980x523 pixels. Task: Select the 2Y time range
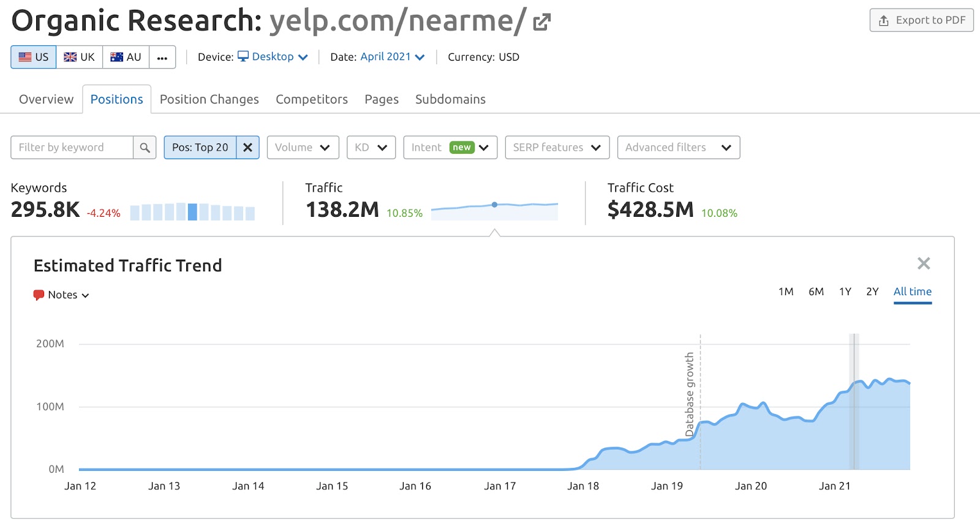click(x=872, y=292)
